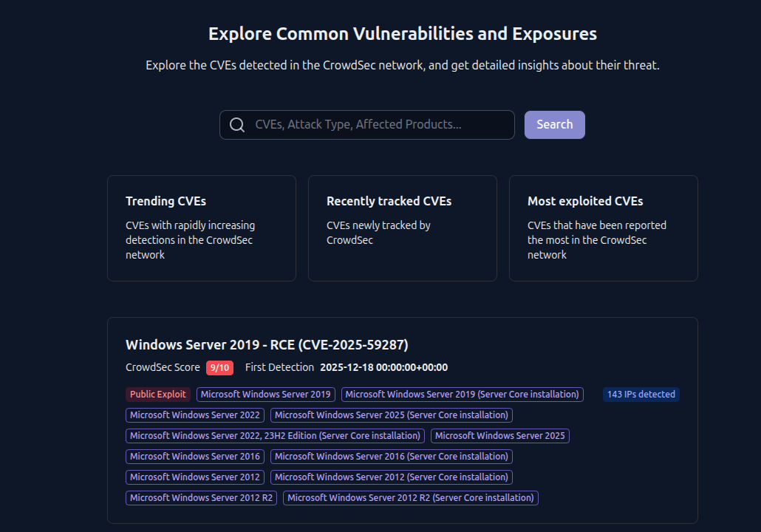
Task: Click the Public Exploit indicator badge
Action: point(157,394)
